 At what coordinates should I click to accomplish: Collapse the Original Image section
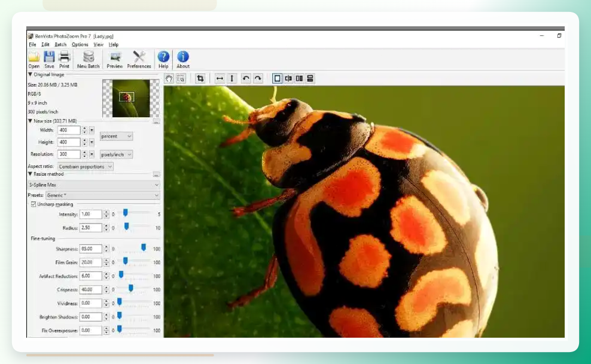(30, 75)
